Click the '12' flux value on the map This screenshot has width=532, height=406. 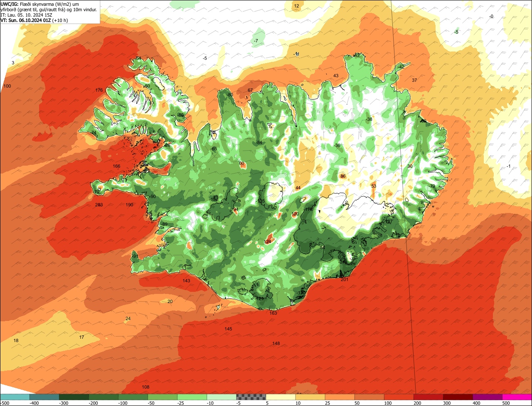pos(296,6)
